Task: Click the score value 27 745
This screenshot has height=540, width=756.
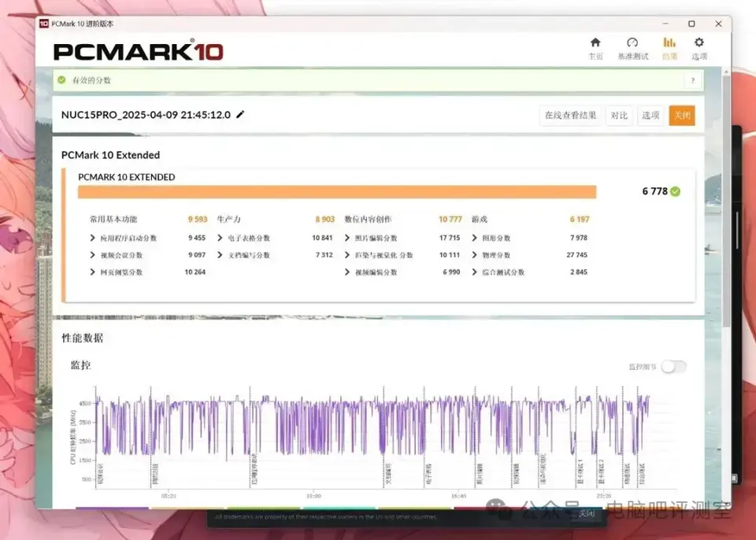Action: tap(576, 254)
